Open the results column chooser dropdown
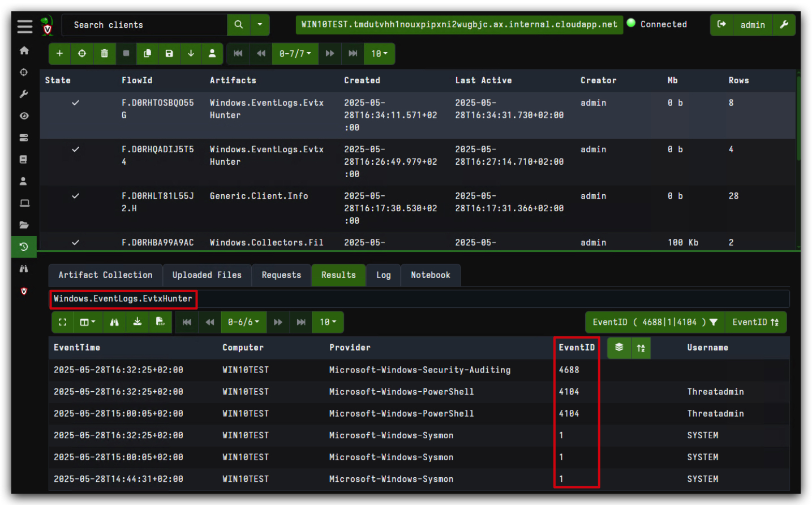812x505 pixels. click(x=88, y=322)
